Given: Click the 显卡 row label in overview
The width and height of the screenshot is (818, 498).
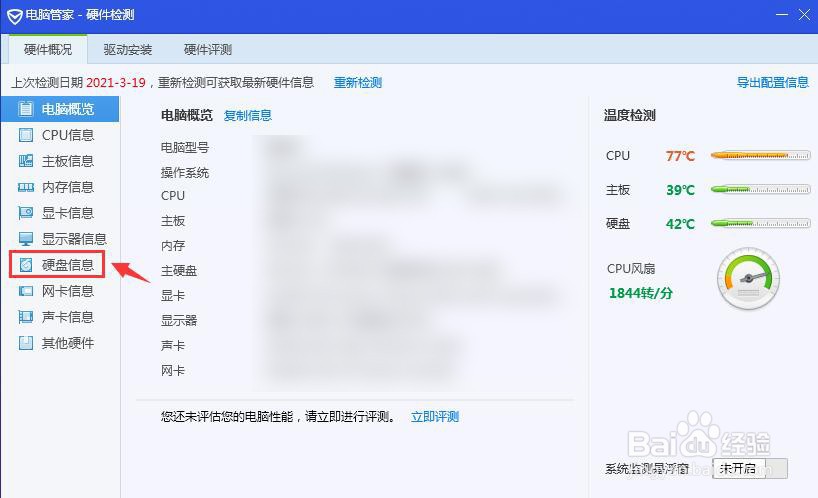Looking at the screenshot, I should point(173,296).
